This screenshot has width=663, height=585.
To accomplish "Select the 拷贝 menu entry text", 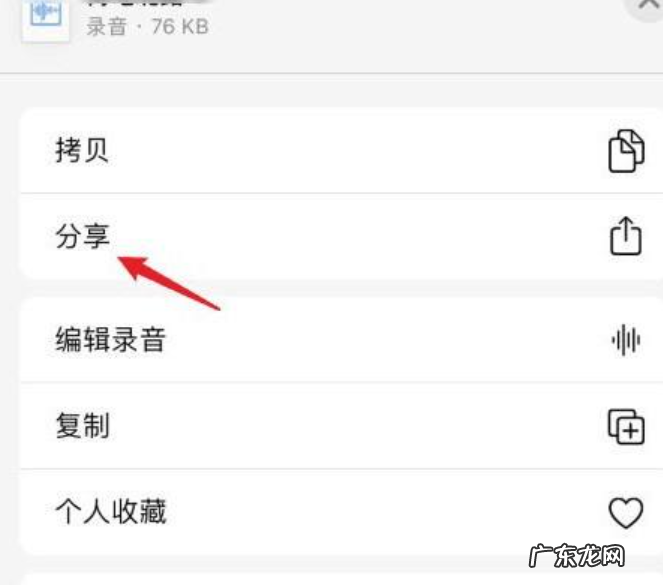I will coord(82,150).
